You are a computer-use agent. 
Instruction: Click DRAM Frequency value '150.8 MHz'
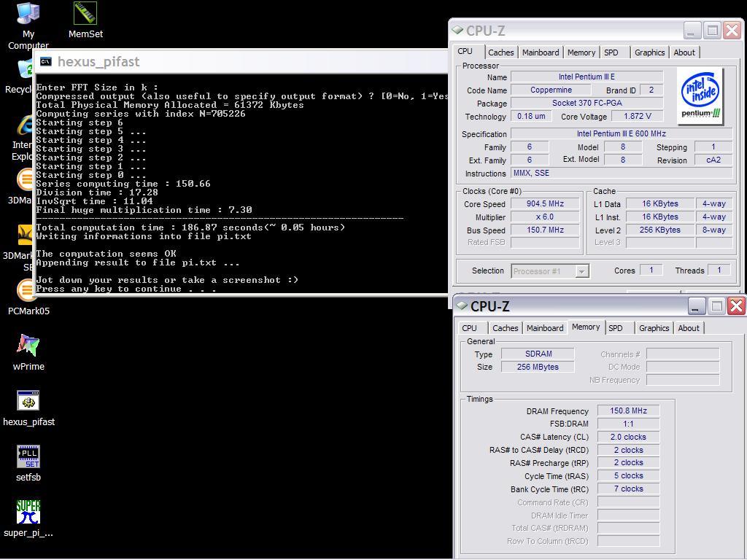click(x=628, y=411)
